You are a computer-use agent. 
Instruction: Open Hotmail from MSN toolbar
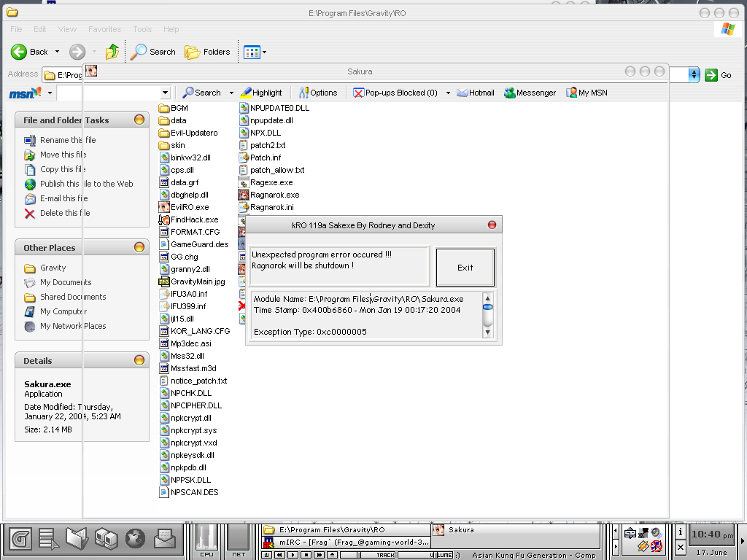476,93
